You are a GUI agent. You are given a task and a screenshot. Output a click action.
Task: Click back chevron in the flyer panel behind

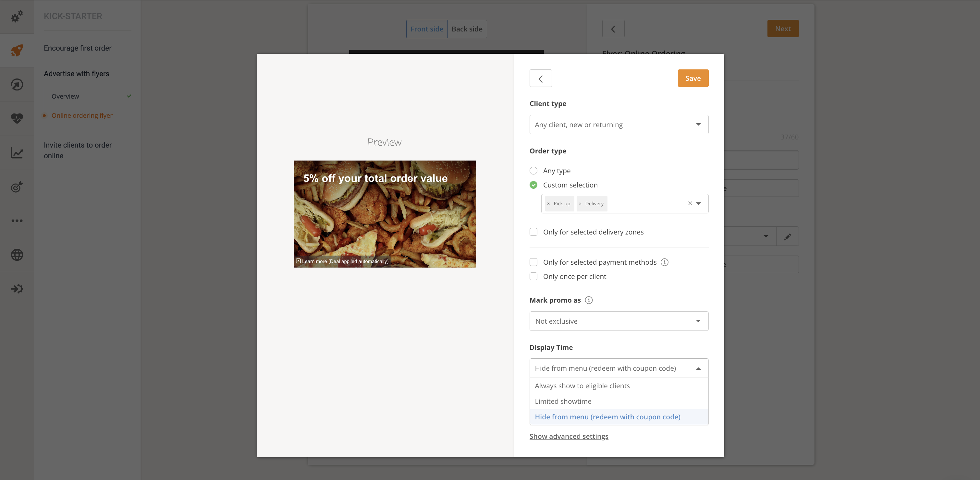613,29
